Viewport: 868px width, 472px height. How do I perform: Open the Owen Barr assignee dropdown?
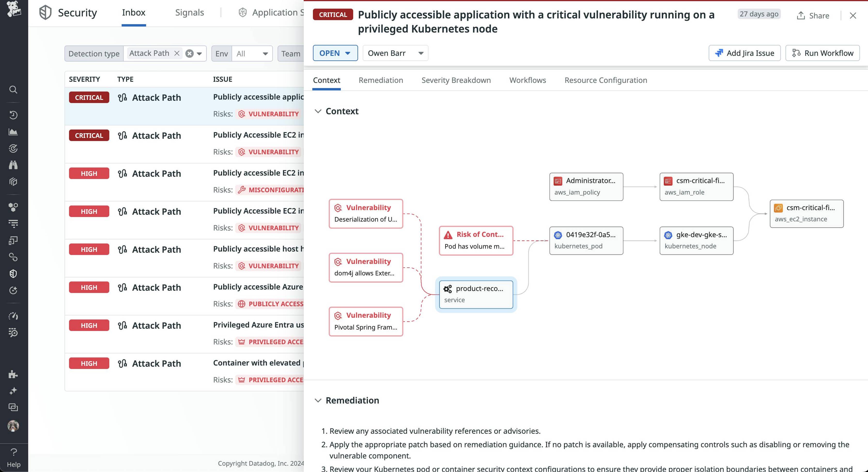(395, 53)
